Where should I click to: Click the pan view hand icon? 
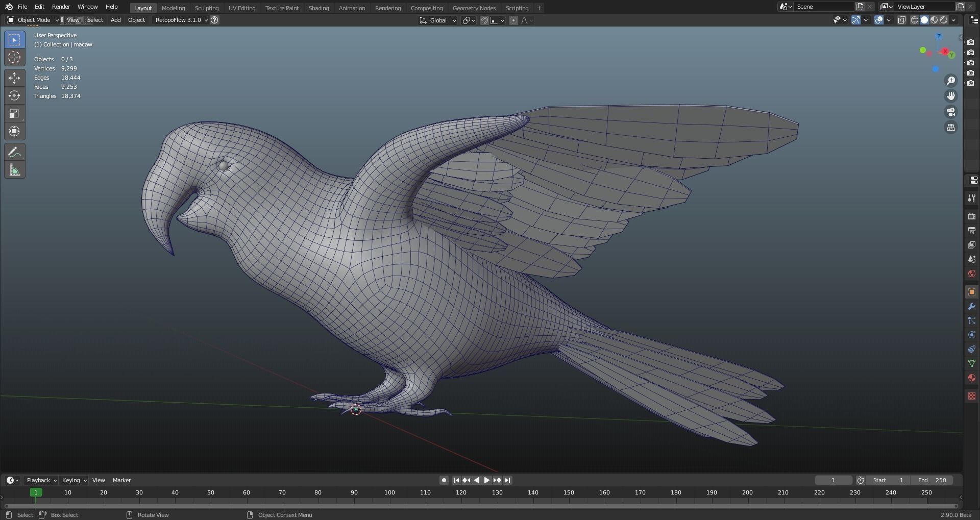click(x=951, y=96)
